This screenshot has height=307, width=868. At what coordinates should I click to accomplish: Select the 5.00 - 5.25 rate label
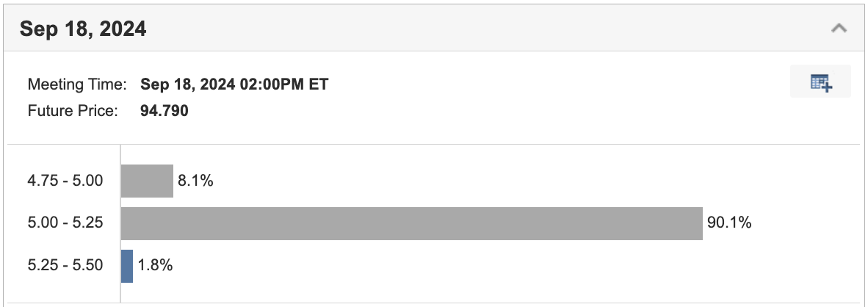65,223
